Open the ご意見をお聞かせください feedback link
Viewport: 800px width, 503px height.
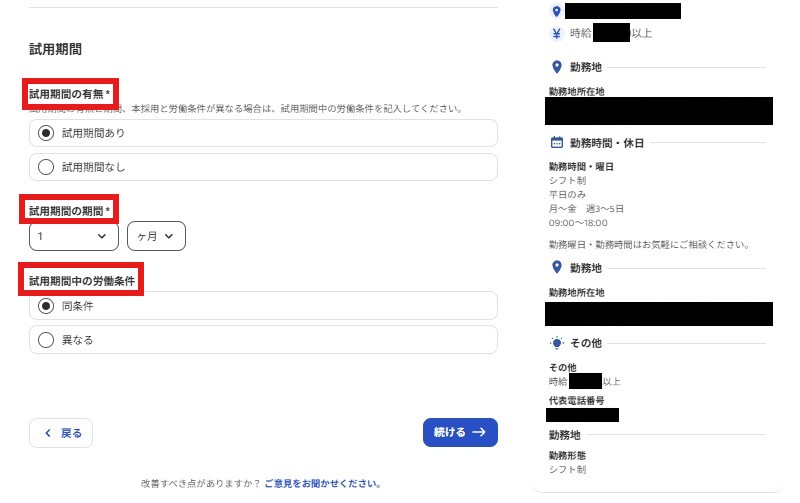(x=323, y=483)
